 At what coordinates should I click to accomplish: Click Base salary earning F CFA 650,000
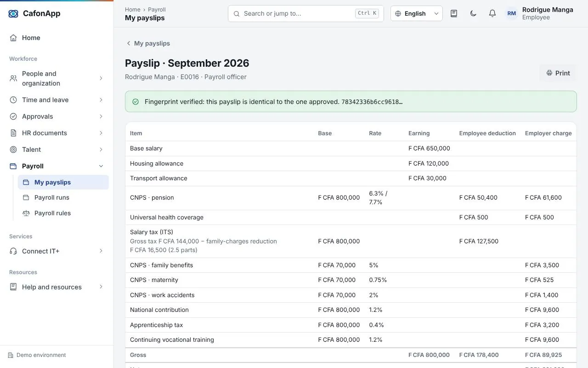(429, 148)
